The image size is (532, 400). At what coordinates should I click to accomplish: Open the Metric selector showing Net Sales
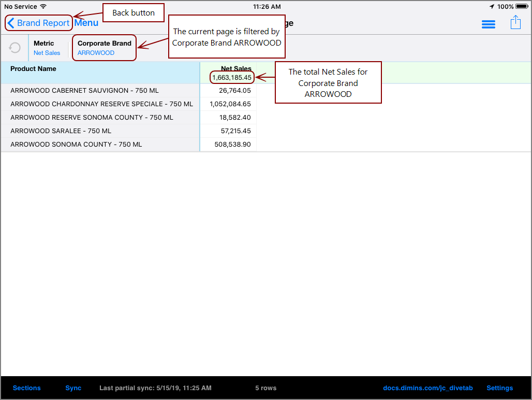point(47,48)
